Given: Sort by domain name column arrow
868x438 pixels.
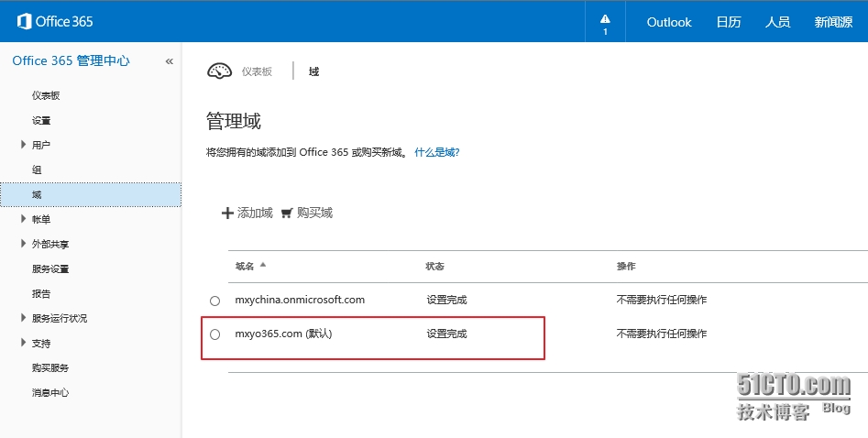Looking at the screenshot, I should [x=264, y=265].
